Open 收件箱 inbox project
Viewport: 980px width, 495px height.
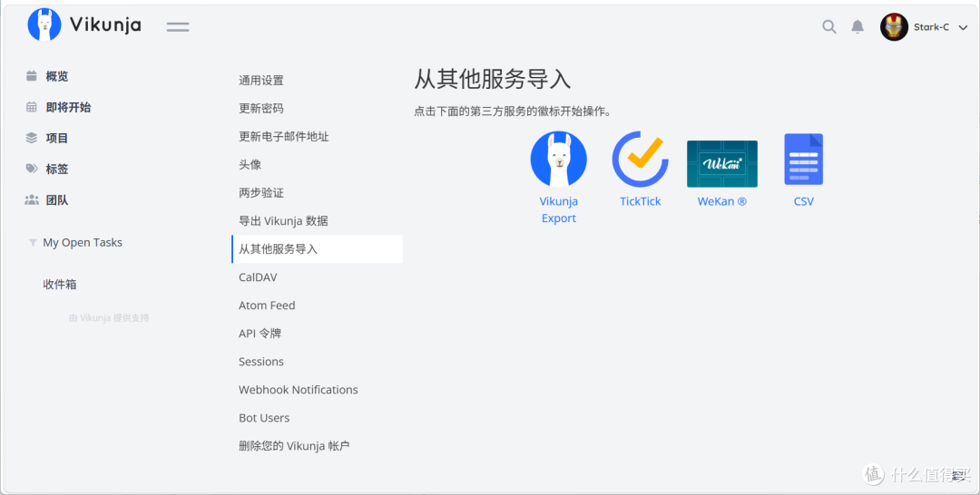tap(60, 284)
